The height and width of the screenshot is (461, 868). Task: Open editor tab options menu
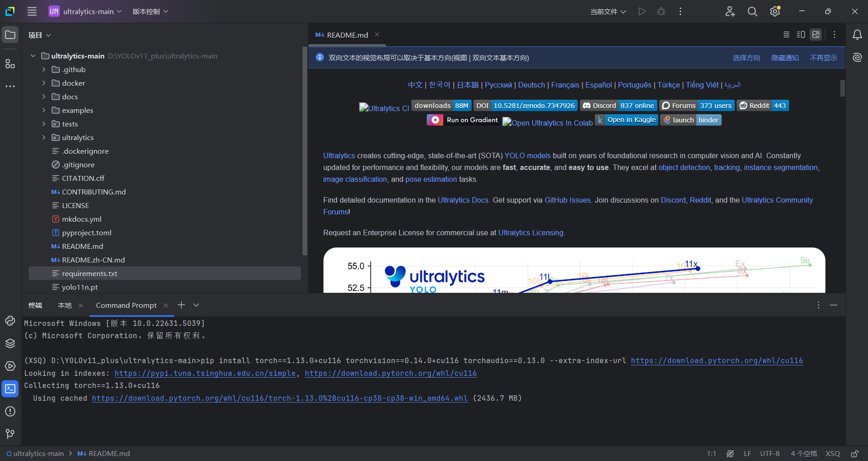pos(834,34)
